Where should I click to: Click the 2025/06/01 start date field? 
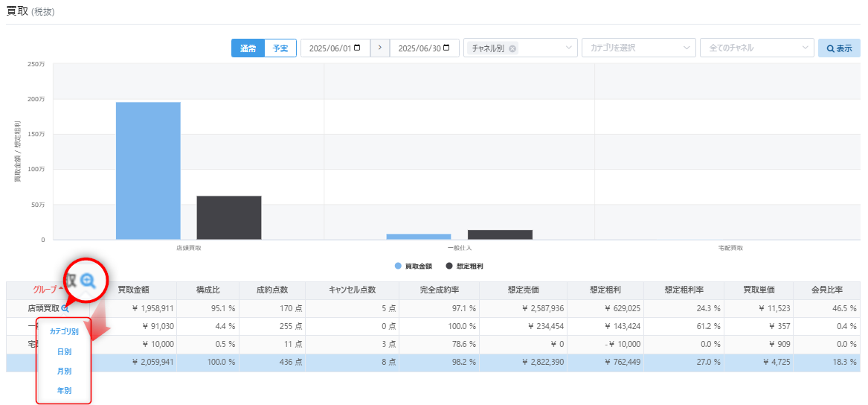(x=329, y=48)
